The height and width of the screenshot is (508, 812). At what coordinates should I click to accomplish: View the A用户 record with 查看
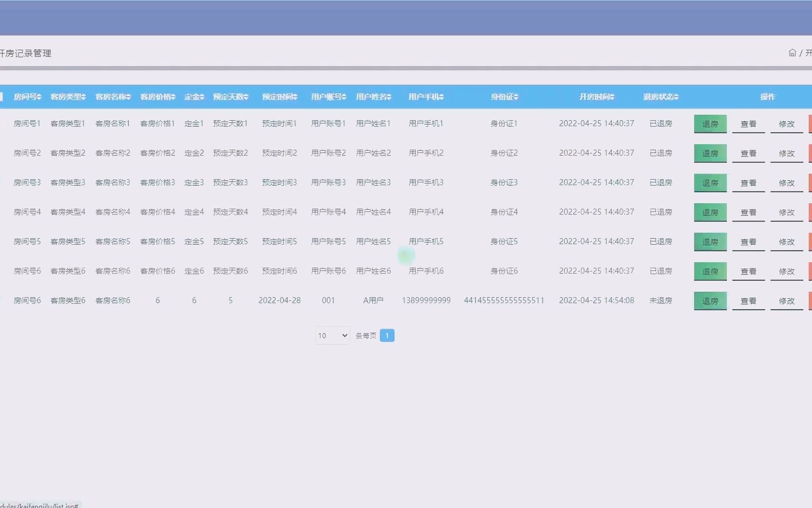[x=748, y=301]
